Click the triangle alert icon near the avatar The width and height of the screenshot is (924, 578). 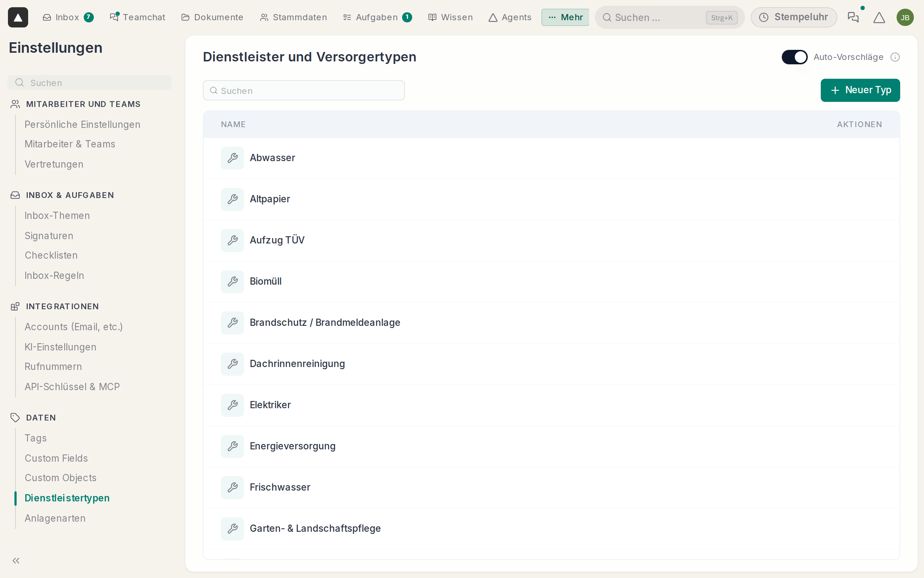[879, 17]
